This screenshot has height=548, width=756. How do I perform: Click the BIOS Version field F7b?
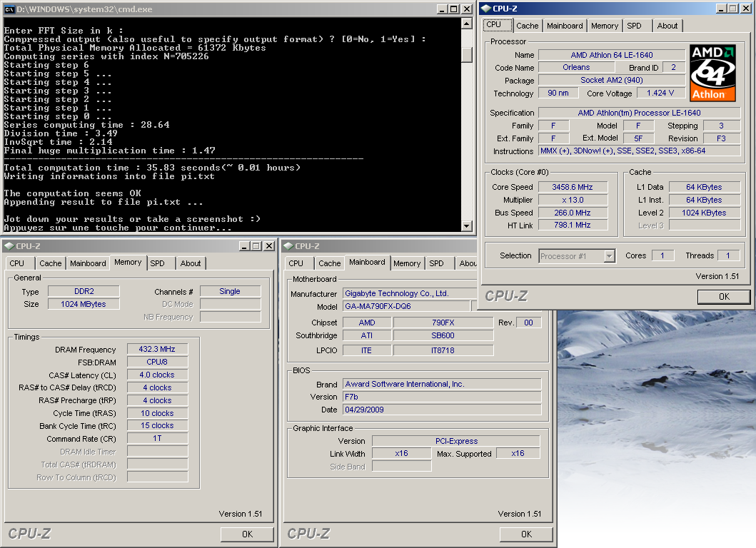tap(442, 397)
